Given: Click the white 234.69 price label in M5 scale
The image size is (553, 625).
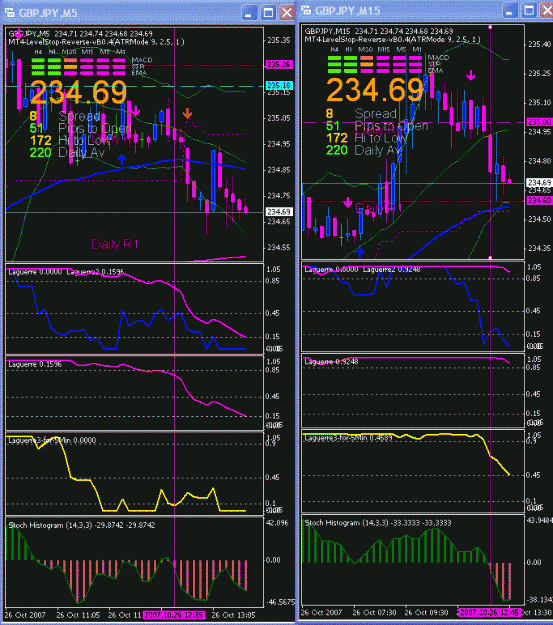Looking at the screenshot, I should (279, 212).
